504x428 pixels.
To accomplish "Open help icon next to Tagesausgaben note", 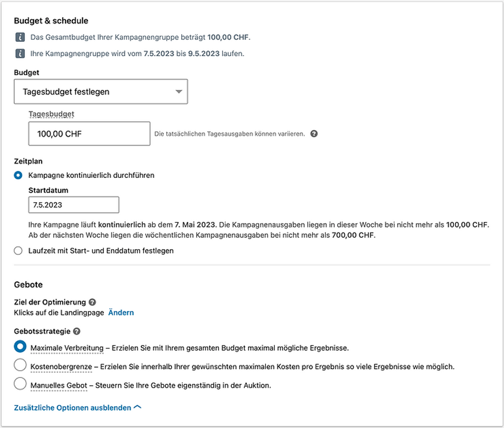I will [314, 134].
